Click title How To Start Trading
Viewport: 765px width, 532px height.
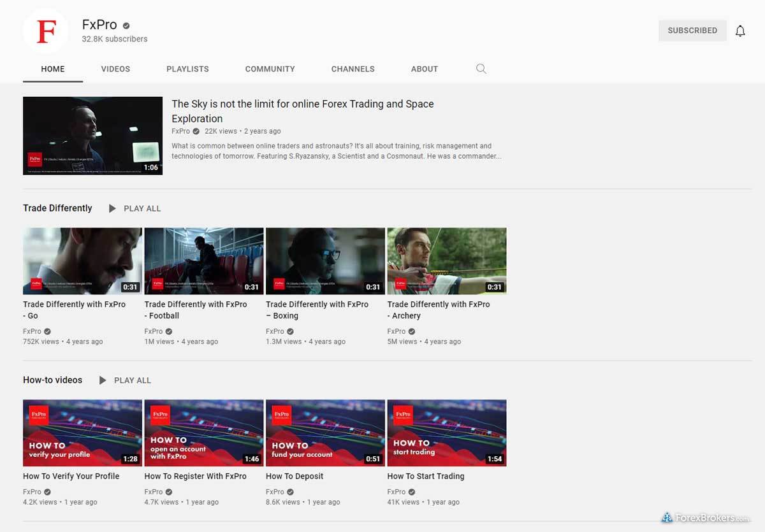[426, 476]
